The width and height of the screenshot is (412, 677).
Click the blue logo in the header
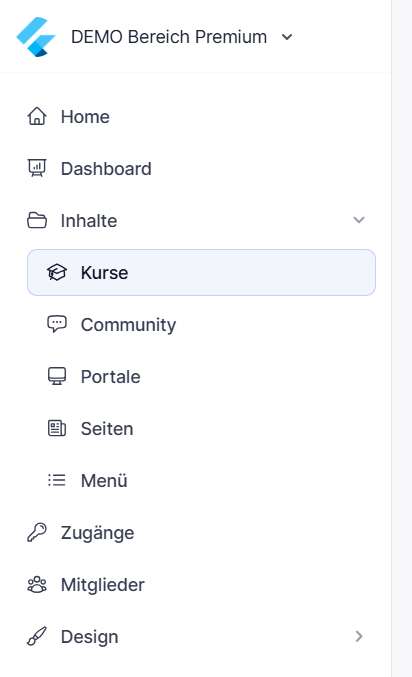[x=36, y=37]
